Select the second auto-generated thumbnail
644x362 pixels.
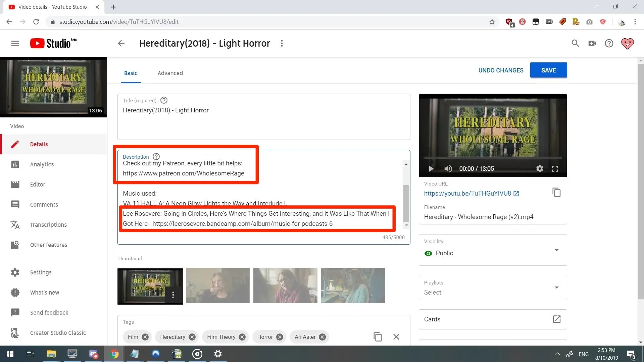coord(218,286)
